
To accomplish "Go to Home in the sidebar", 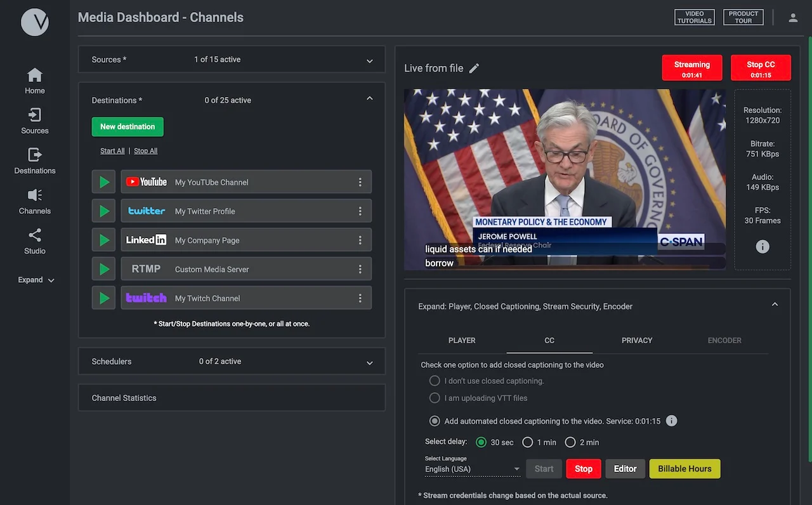I will click(x=34, y=81).
